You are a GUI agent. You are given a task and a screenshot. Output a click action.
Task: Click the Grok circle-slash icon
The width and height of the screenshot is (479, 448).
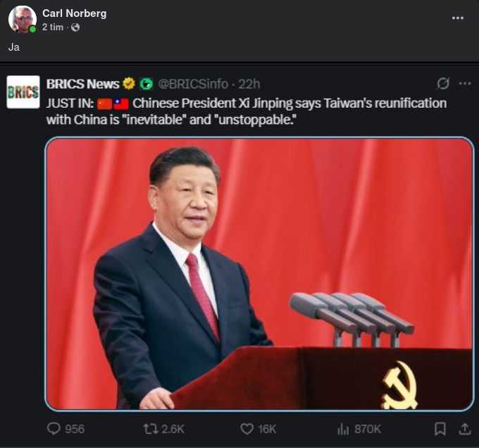[x=443, y=83]
